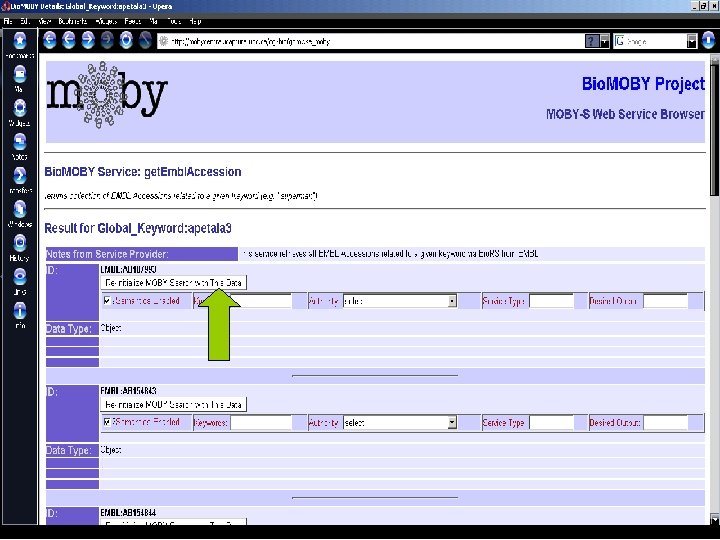Open the Help menu

[x=195, y=21]
